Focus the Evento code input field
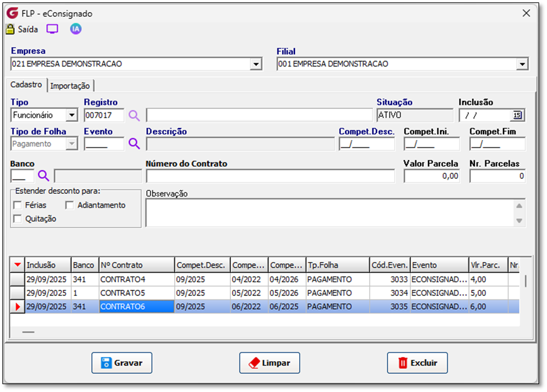 (x=104, y=144)
